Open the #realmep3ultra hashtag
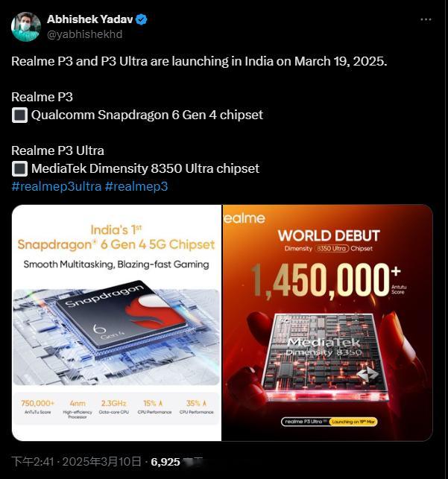Screen dimensions: 448x479 pos(57,186)
